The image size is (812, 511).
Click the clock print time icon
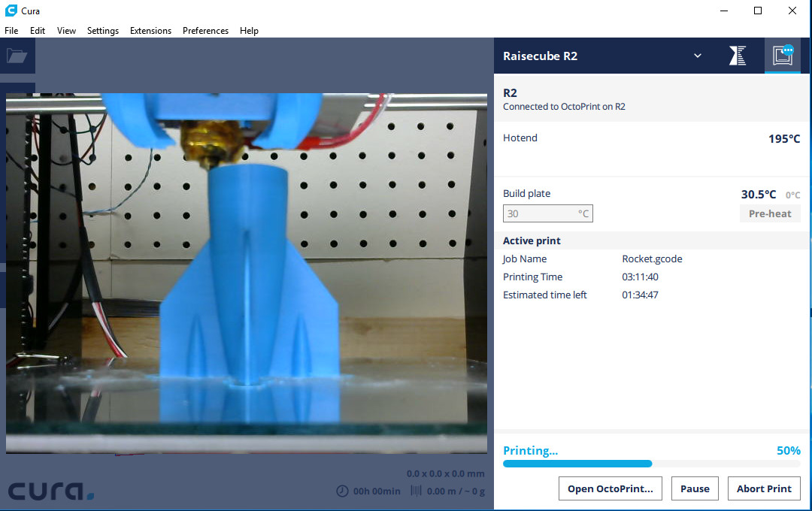[342, 491]
